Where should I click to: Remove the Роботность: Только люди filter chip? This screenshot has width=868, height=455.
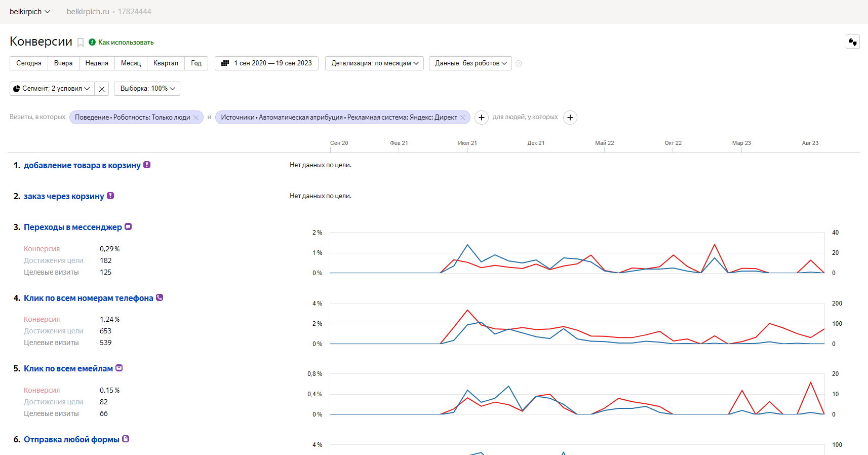click(196, 118)
